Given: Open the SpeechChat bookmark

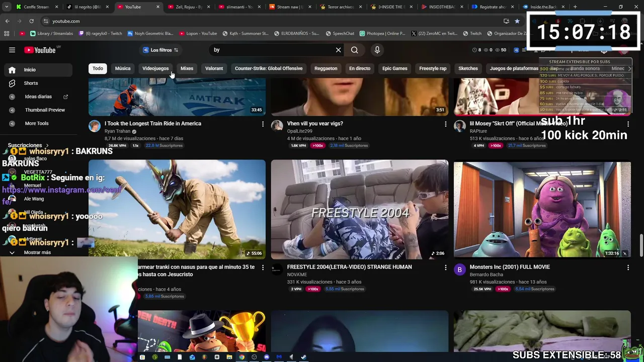Looking at the screenshot, I should [x=340, y=34].
